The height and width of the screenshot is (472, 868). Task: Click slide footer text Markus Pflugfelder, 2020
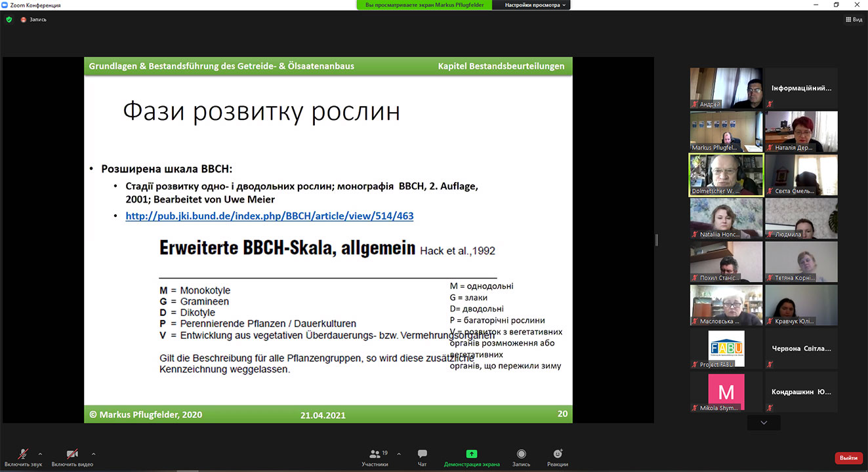(x=146, y=414)
